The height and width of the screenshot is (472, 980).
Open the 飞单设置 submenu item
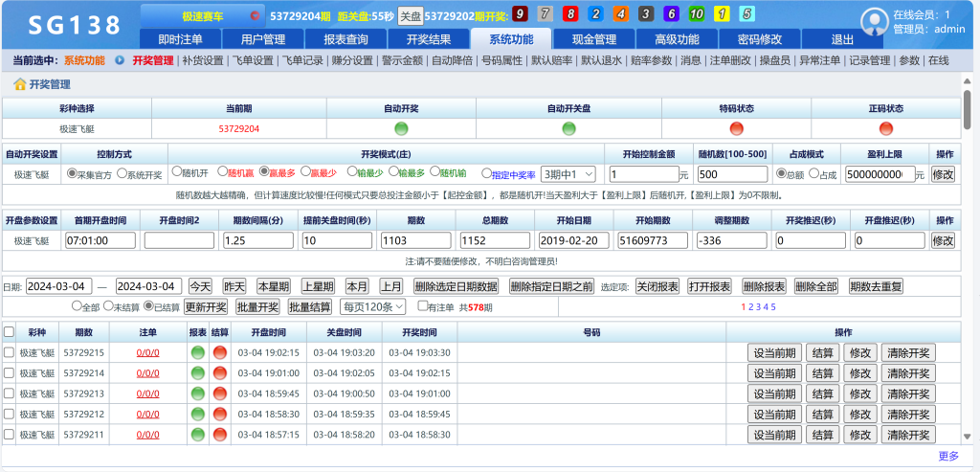click(253, 60)
